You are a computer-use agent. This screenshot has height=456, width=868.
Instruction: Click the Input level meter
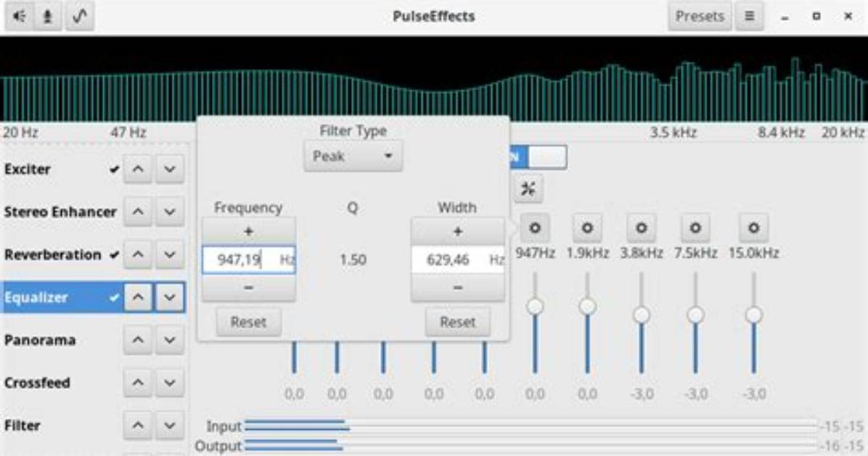pyautogui.click(x=531, y=425)
